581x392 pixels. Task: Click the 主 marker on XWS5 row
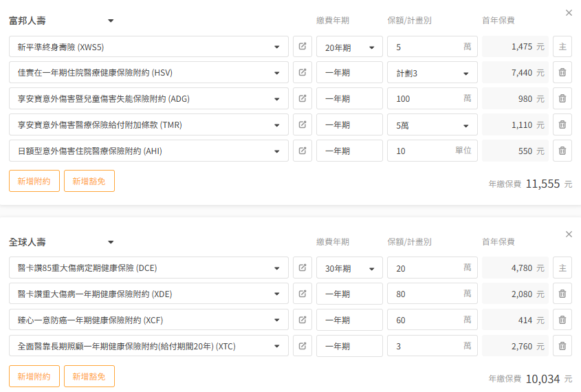(562, 47)
